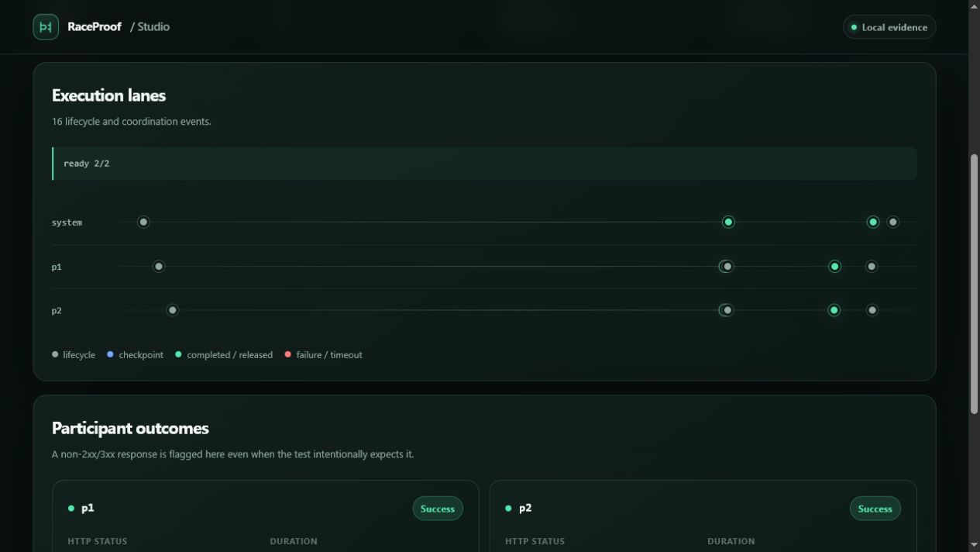Select the leftmost gray marker on system lane
This screenshot has width=980, height=552.
coord(143,222)
